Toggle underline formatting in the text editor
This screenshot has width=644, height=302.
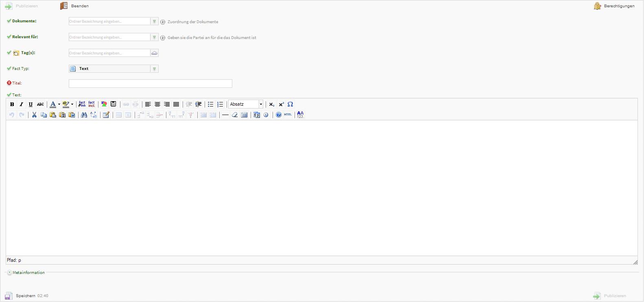coord(31,104)
